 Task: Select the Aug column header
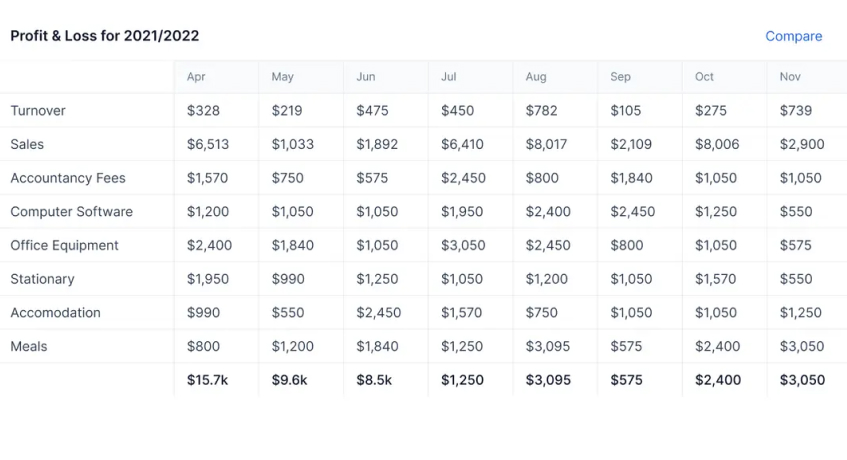pyautogui.click(x=536, y=77)
